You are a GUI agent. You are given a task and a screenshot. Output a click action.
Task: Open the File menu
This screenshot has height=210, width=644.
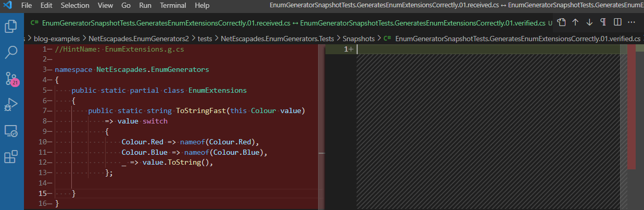point(27,6)
